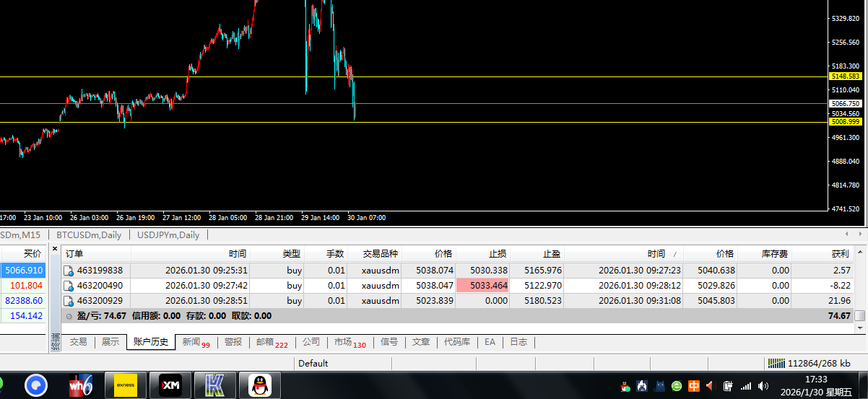Open the green K taskbar application

pos(214,386)
